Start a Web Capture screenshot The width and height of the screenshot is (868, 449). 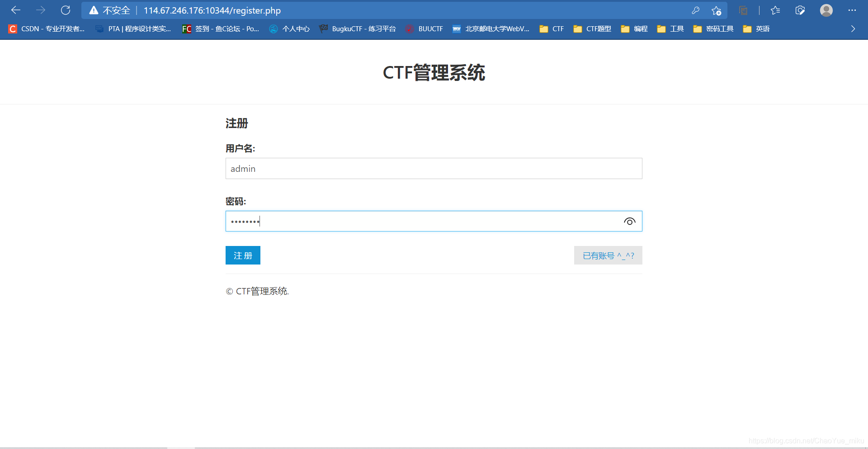pyautogui.click(x=800, y=10)
